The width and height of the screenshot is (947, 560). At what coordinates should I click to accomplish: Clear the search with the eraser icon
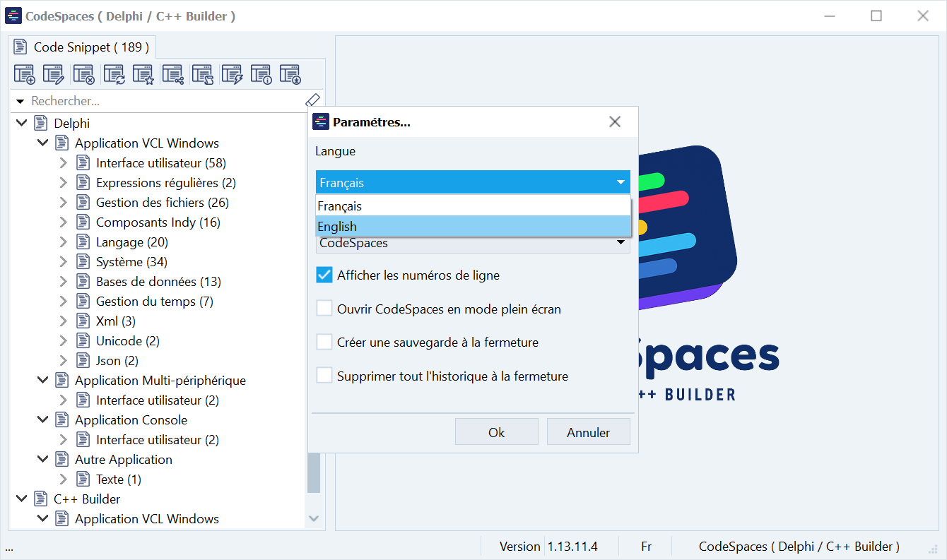coord(312,101)
